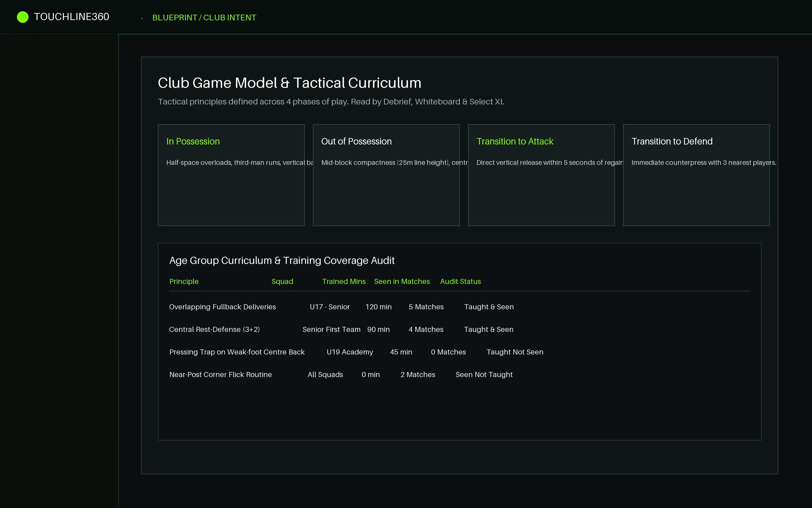The width and height of the screenshot is (812, 508).
Task: Click the 4 Matches cell
Action: click(426, 329)
